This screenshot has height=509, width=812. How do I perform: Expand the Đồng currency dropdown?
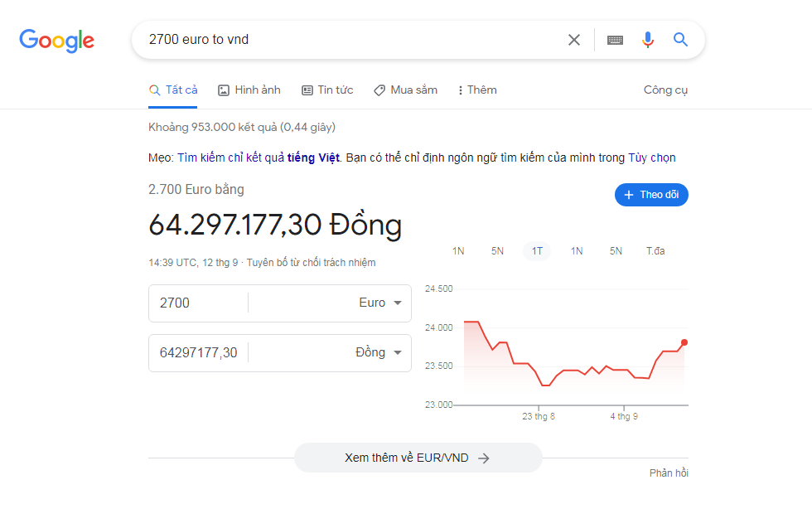pyautogui.click(x=379, y=353)
